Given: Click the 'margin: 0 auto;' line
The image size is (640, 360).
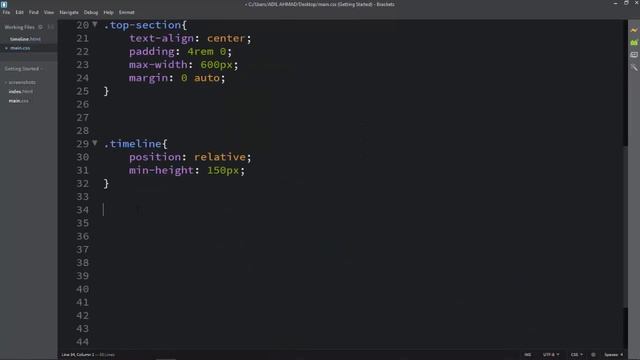Looking at the screenshot, I should pos(177,78).
